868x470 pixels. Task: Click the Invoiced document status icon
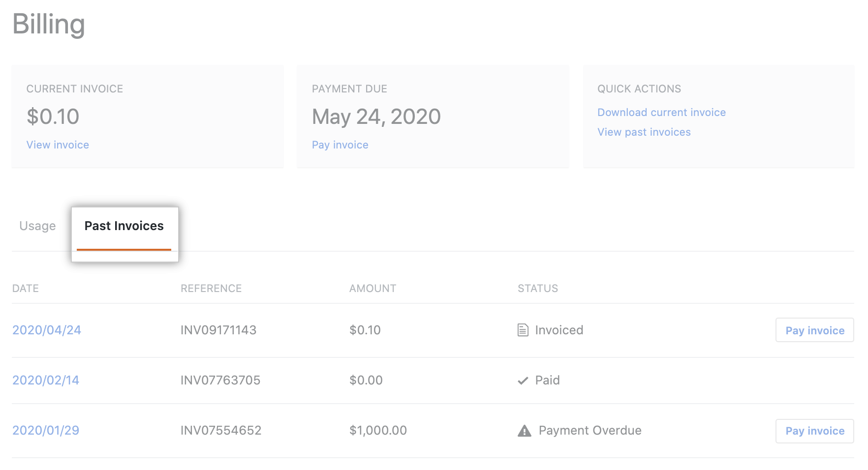click(x=523, y=330)
